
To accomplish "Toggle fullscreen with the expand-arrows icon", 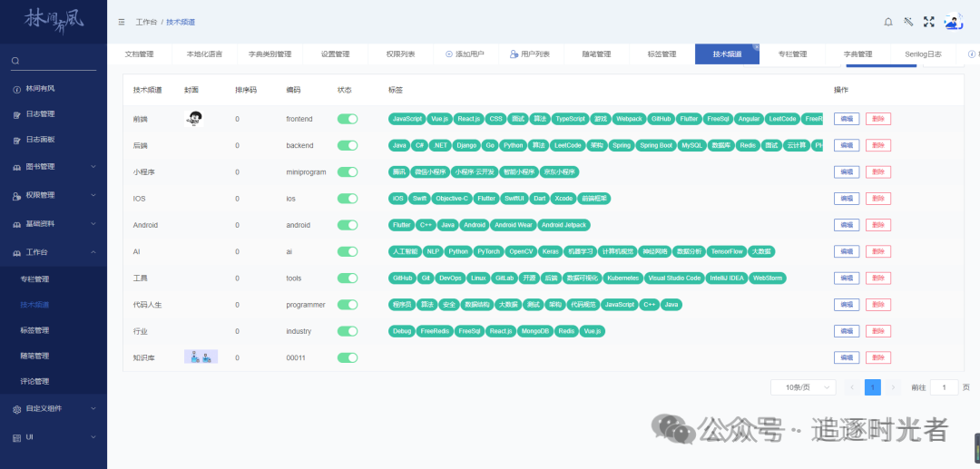I will point(929,22).
